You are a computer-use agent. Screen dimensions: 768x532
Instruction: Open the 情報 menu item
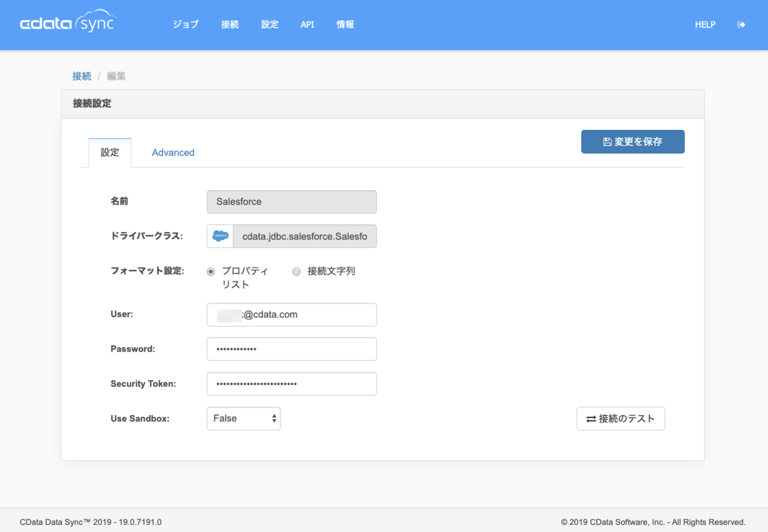click(346, 25)
